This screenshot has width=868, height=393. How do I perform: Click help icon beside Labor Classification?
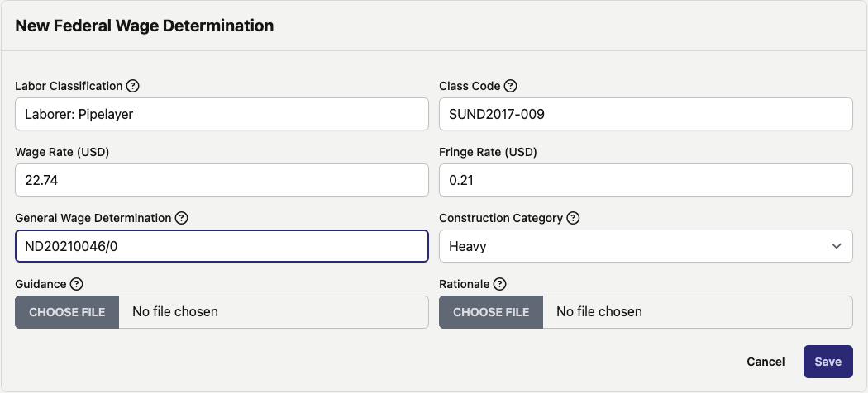[133, 86]
